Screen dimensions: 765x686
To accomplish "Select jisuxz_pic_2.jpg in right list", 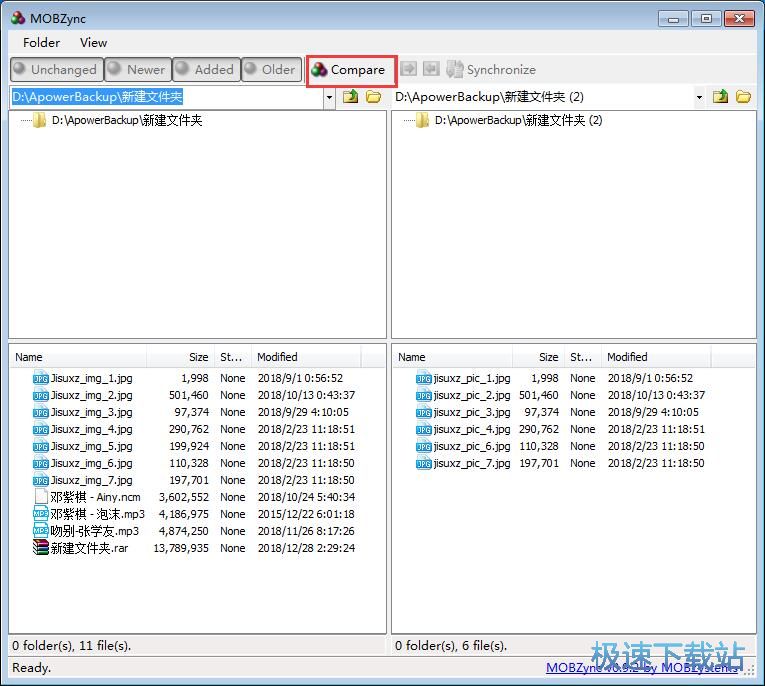I will pos(472,395).
